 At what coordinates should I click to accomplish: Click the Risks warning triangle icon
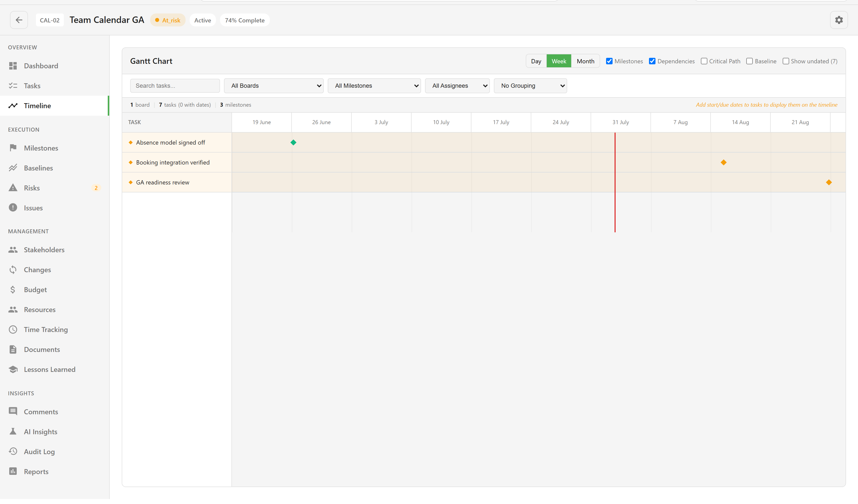pyautogui.click(x=13, y=188)
